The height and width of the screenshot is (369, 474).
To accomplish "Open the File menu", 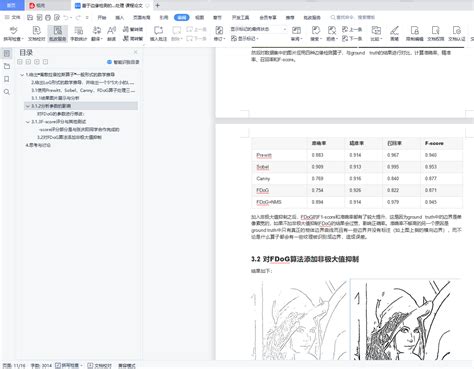I will [x=13, y=17].
